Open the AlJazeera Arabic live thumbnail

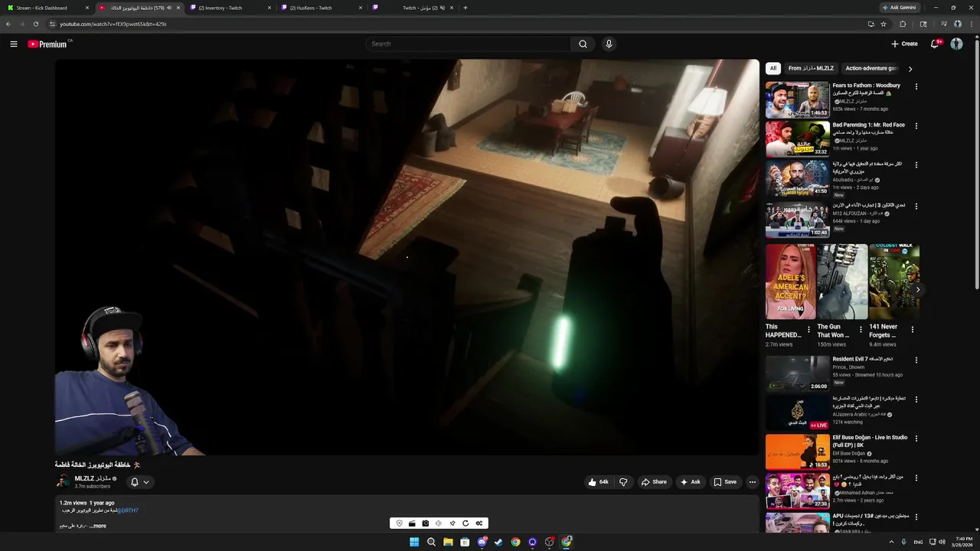point(797,412)
